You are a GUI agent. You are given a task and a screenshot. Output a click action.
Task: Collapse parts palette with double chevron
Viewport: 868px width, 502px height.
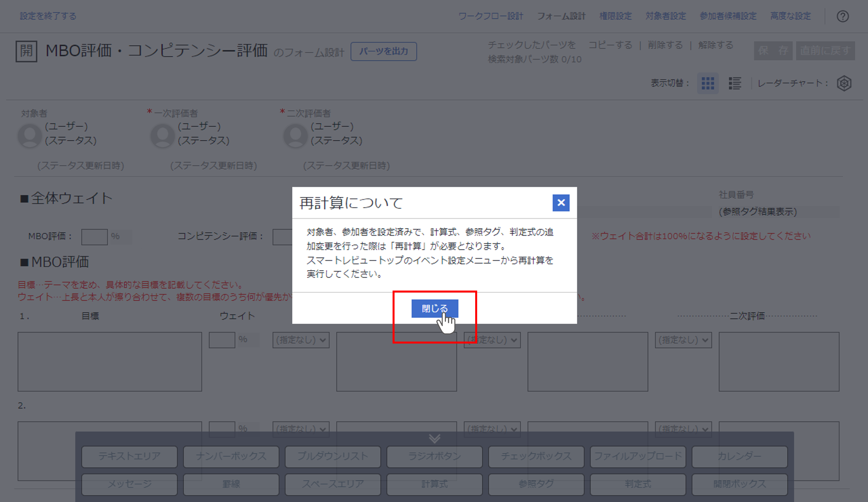434,438
